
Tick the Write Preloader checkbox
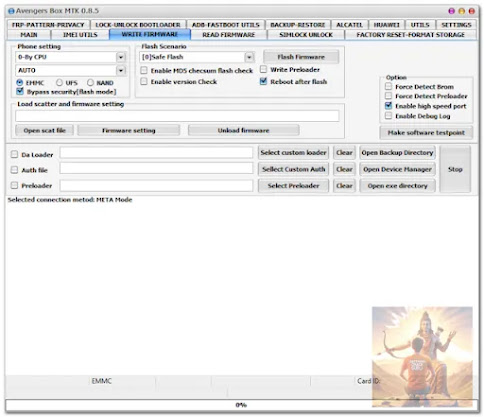(263, 69)
